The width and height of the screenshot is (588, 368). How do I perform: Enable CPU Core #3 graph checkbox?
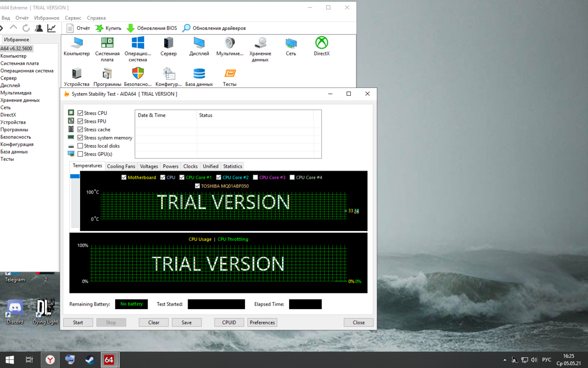255,178
